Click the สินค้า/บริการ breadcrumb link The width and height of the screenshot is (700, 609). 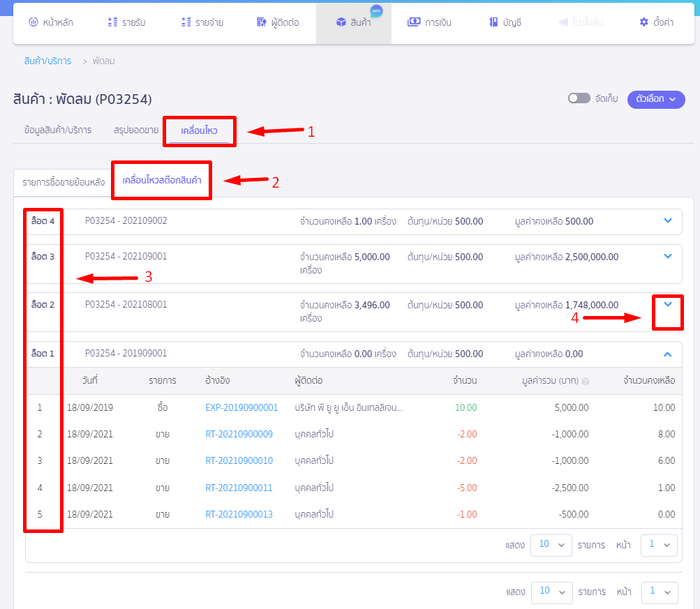point(47,61)
